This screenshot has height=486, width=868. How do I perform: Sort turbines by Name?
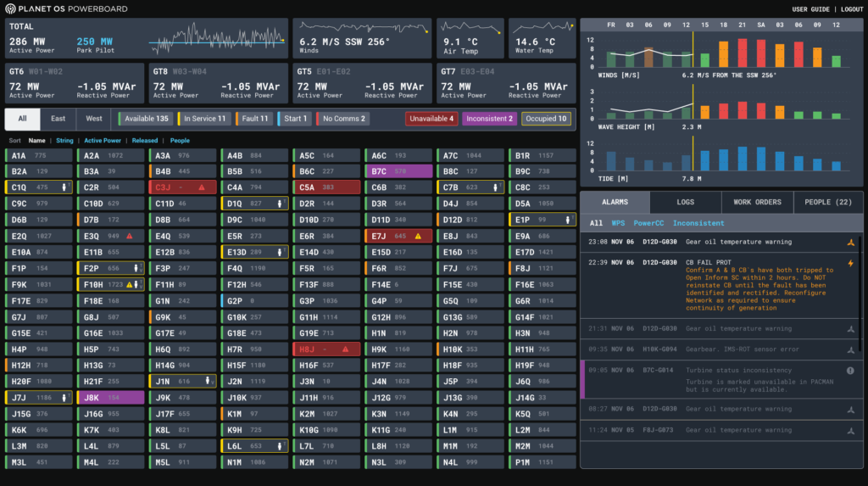pyautogui.click(x=37, y=141)
